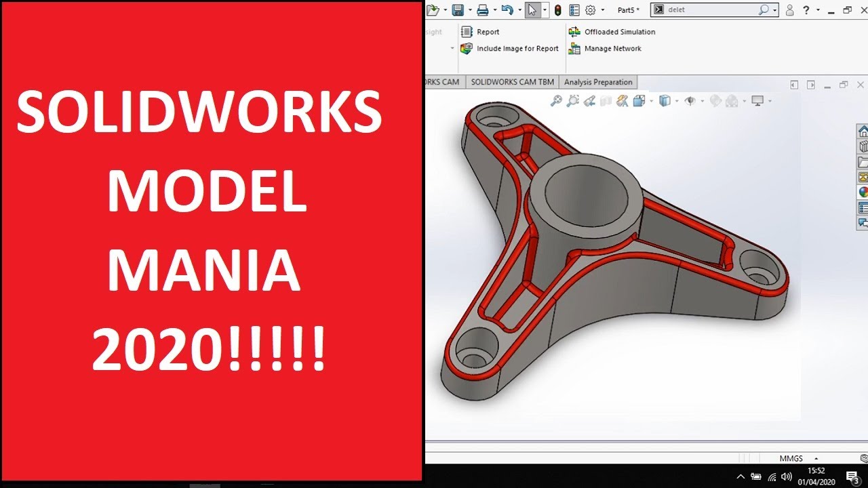Open the View Palette task pane

863,177
